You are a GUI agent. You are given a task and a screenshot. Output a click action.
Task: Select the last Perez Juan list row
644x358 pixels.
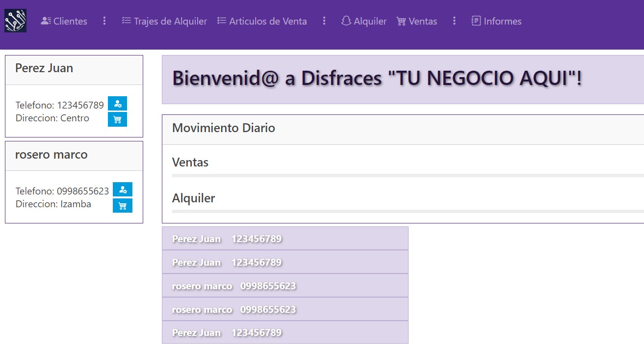point(285,332)
